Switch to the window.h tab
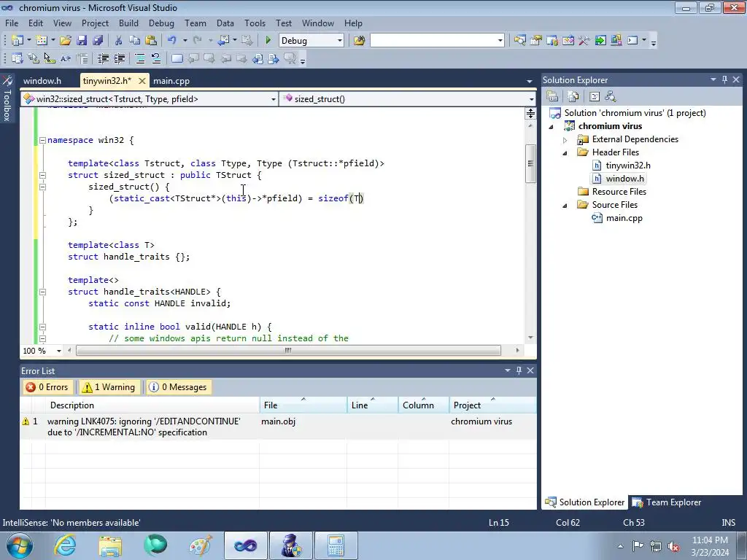This screenshot has width=747, height=560. click(x=42, y=81)
